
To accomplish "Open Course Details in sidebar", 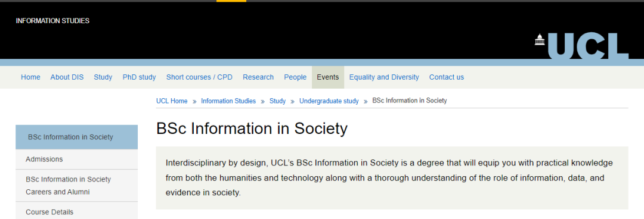I will click(77, 212).
